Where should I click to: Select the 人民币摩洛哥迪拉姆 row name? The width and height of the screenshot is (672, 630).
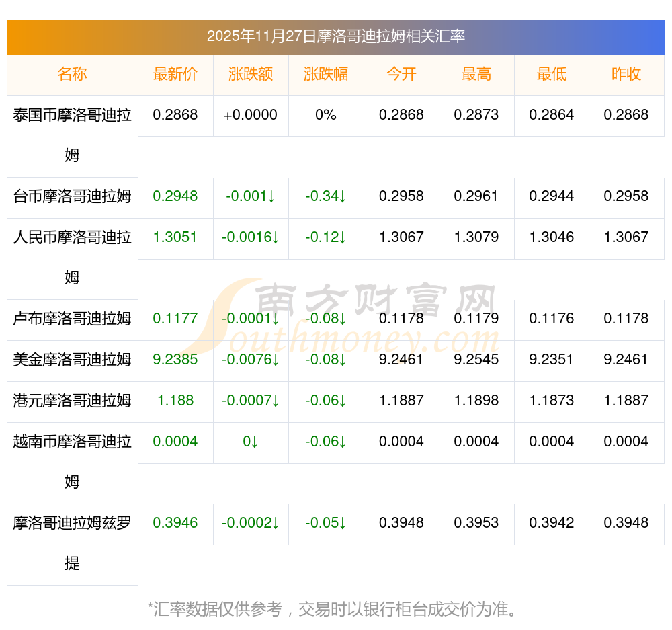click(72, 257)
